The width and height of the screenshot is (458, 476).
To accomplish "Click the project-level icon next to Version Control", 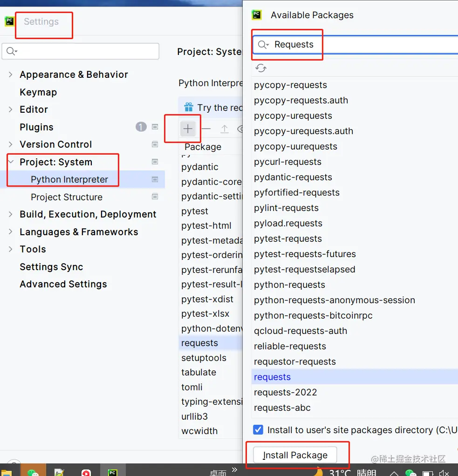I will (155, 144).
